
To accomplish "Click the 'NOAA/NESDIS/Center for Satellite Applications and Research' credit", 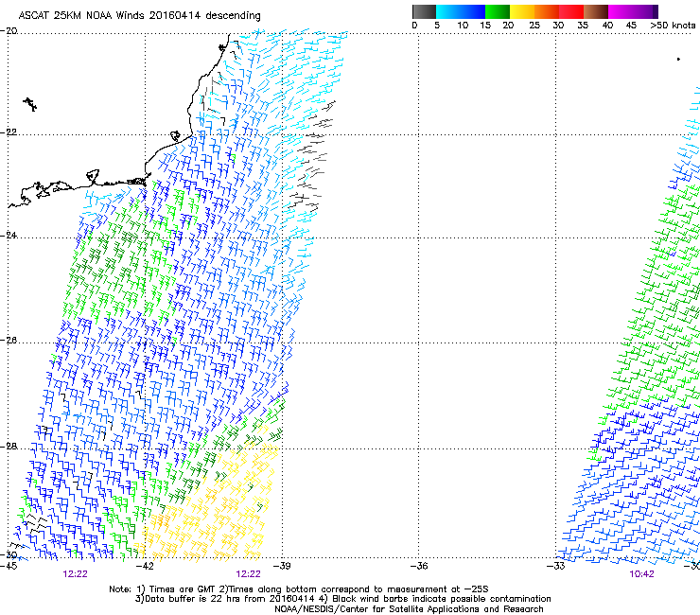I will (409, 609).
